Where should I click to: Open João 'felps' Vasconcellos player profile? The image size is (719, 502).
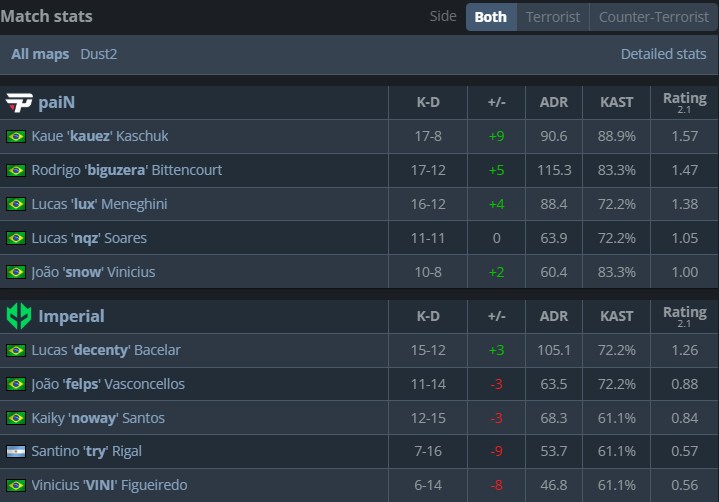tap(108, 384)
